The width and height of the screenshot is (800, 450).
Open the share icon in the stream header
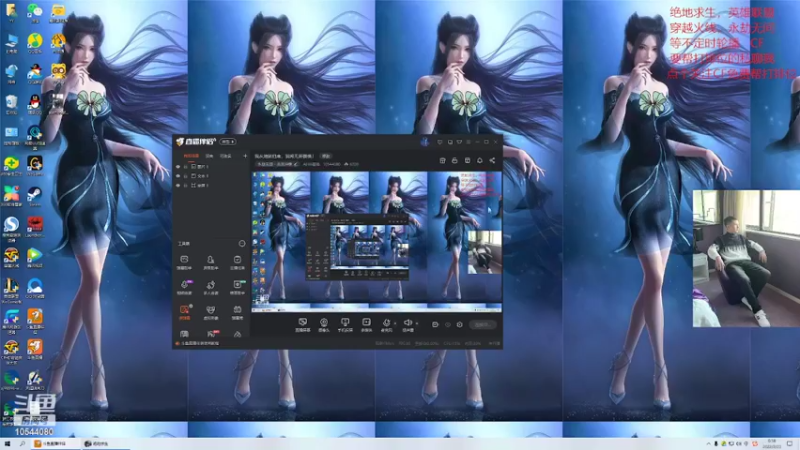tap(492, 160)
